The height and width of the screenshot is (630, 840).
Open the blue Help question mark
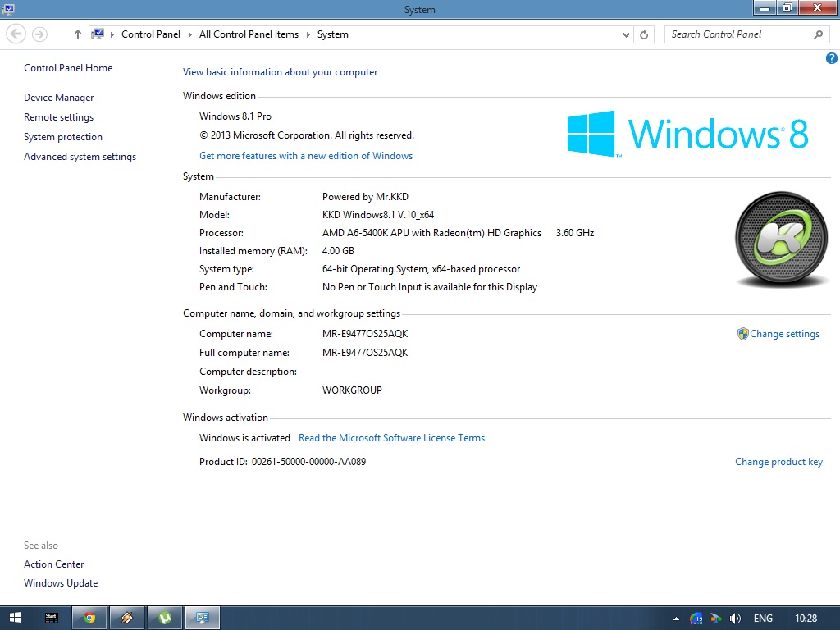832,58
